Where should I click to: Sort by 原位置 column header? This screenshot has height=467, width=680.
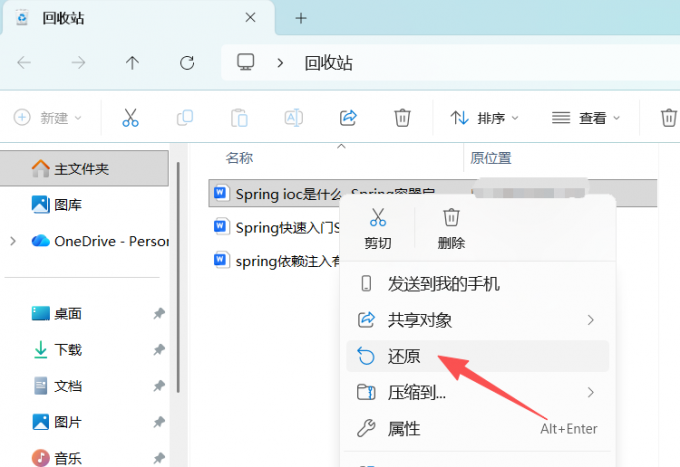pyautogui.click(x=491, y=158)
